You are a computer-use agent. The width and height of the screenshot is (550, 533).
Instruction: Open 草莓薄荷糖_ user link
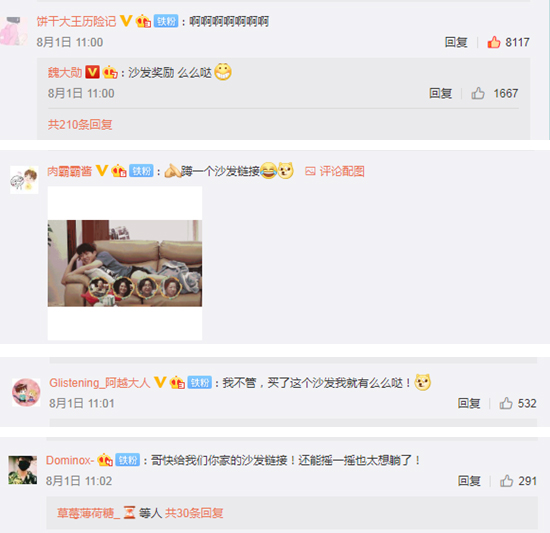pos(89,513)
